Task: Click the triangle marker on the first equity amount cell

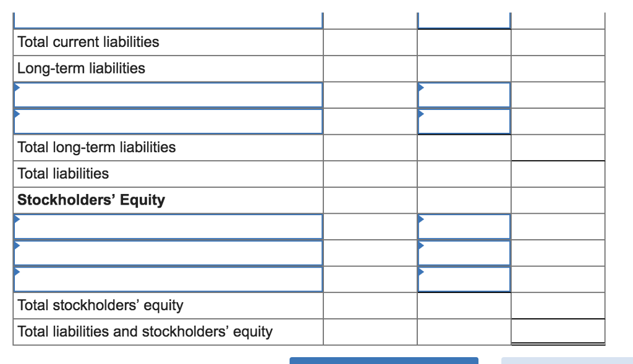Action: coord(421,218)
